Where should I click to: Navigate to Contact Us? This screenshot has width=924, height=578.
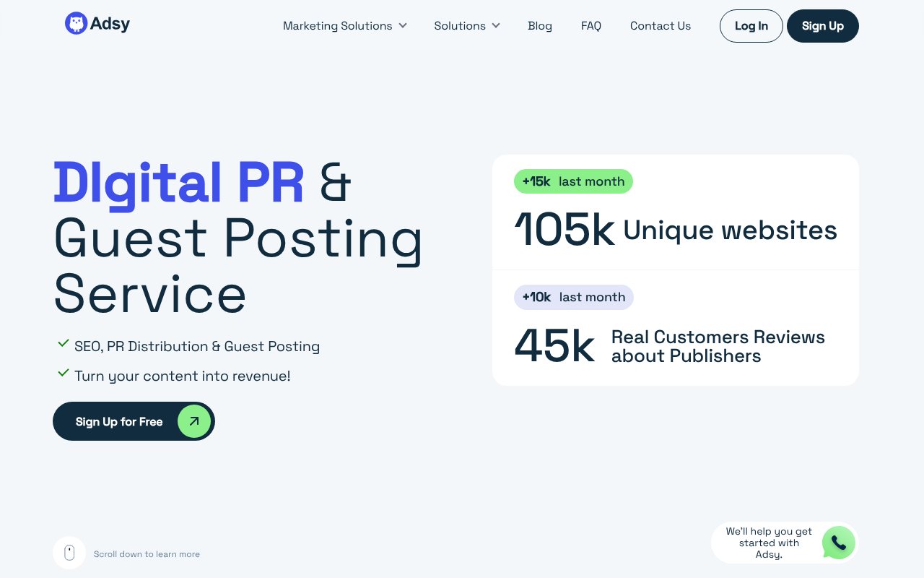pos(660,26)
